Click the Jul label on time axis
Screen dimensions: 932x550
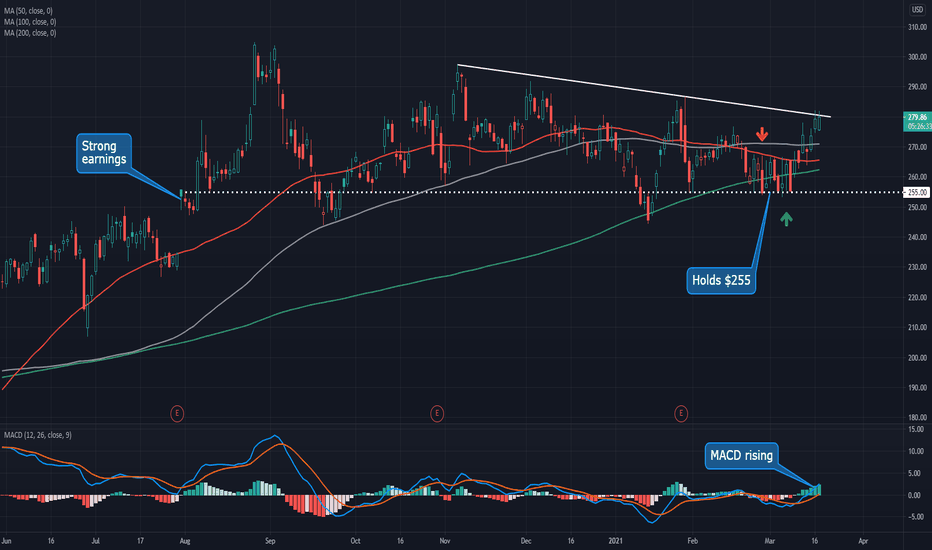[x=96, y=541]
